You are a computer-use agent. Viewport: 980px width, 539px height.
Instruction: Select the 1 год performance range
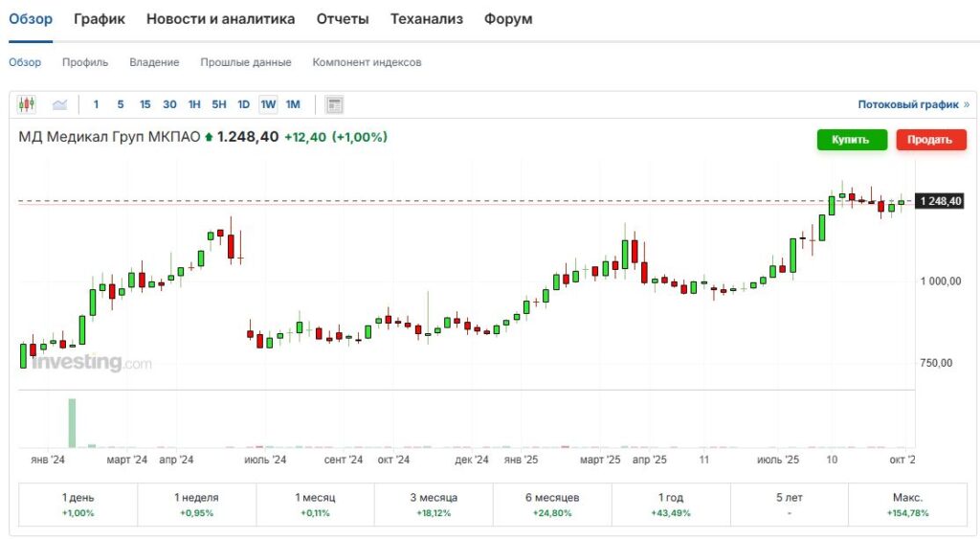tap(670, 505)
